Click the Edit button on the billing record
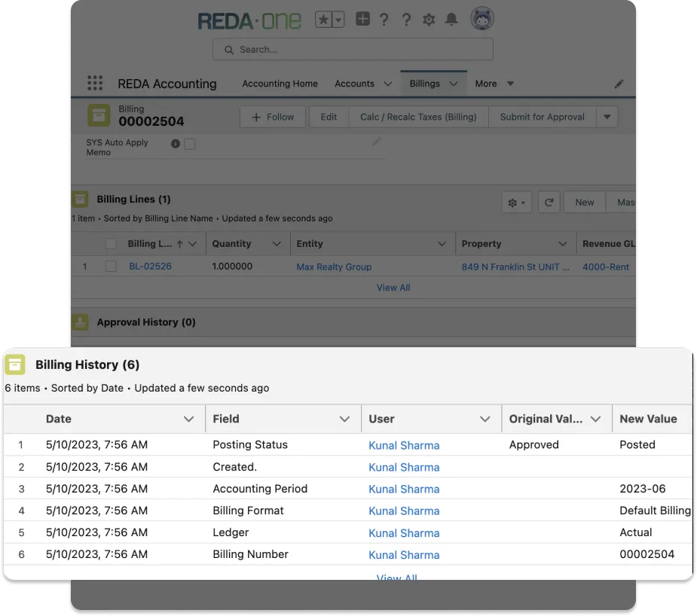 point(328,117)
